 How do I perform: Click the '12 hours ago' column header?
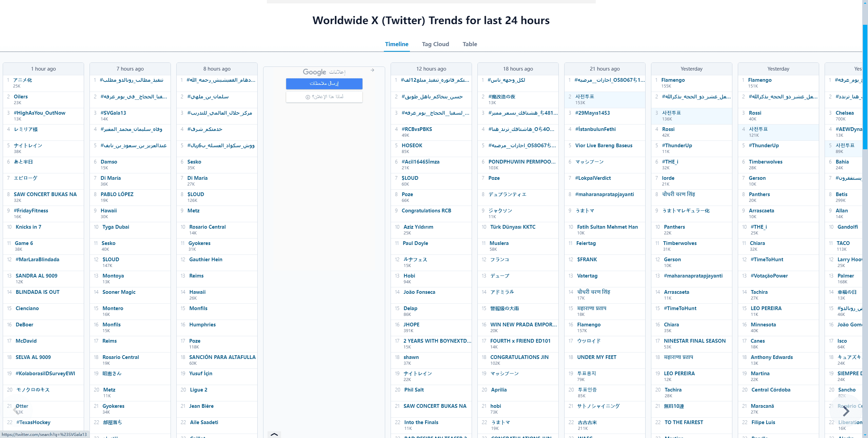pos(431,69)
